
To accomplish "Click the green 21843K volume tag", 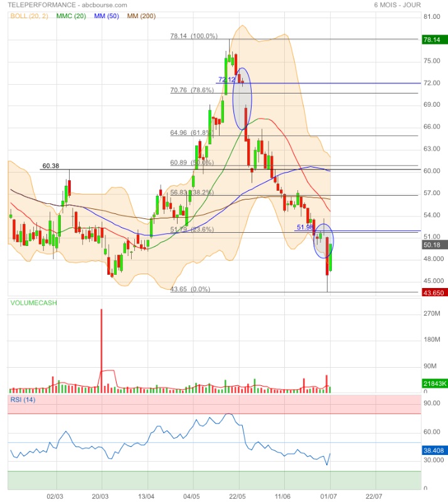I will click(x=435, y=383).
